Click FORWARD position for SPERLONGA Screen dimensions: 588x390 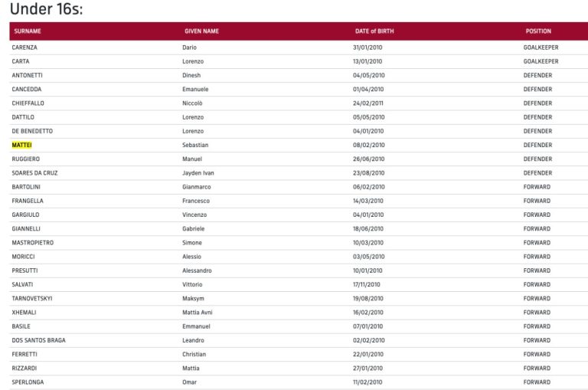point(537,382)
